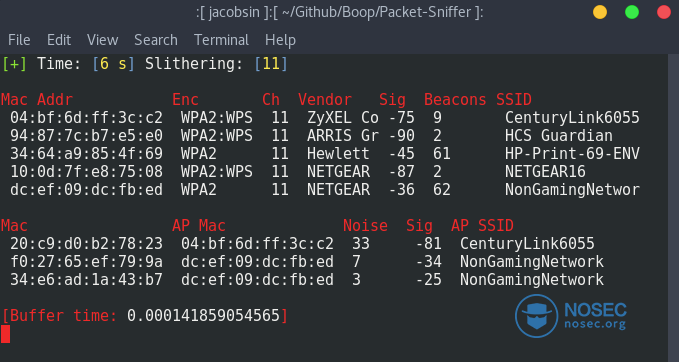Open the Search menu
Image resolution: width=679 pixels, height=362 pixels.
coord(156,40)
